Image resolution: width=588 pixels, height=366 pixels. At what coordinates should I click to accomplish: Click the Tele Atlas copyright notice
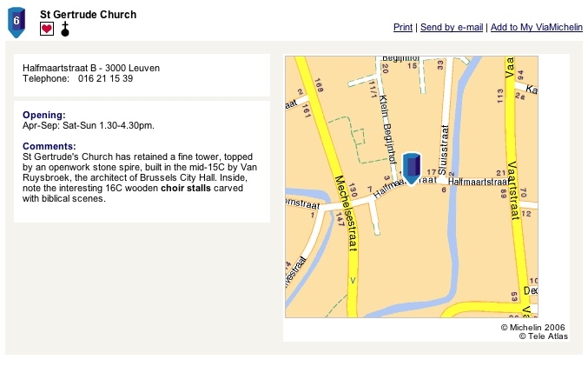[544, 336]
